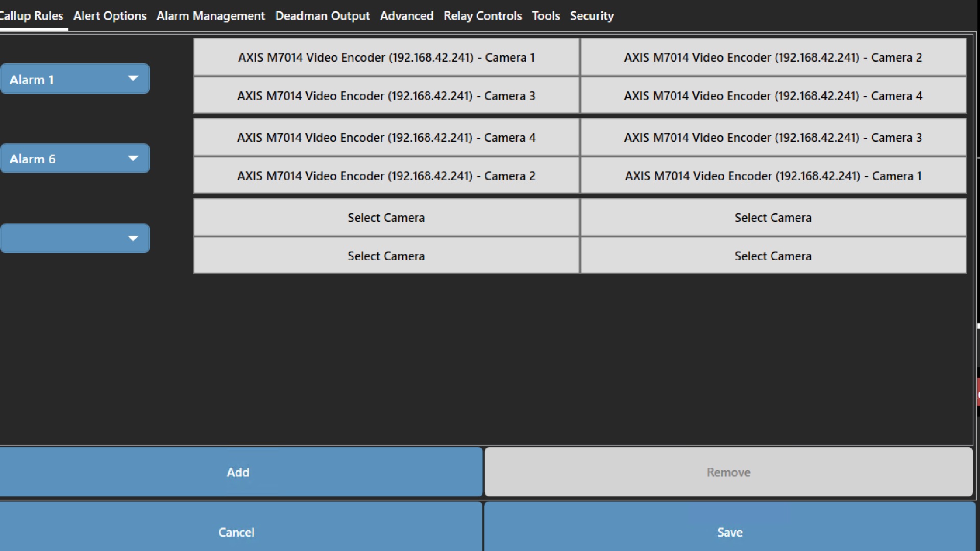The width and height of the screenshot is (980, 551).
Task: Click Camera 3 button in Alarm 1 group
Action: 386,95
